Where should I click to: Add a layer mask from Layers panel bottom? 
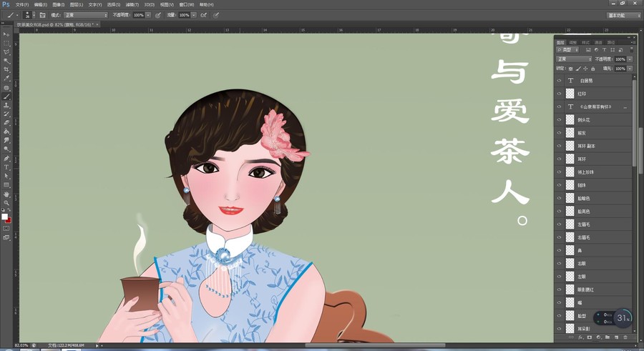click(x=590, y=337)
